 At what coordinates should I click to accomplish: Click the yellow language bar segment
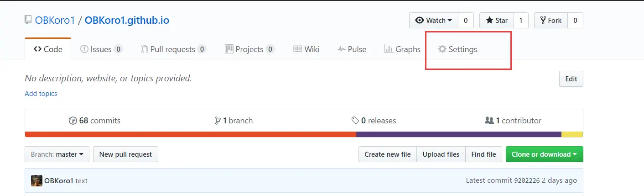click(x=572, y=134)
